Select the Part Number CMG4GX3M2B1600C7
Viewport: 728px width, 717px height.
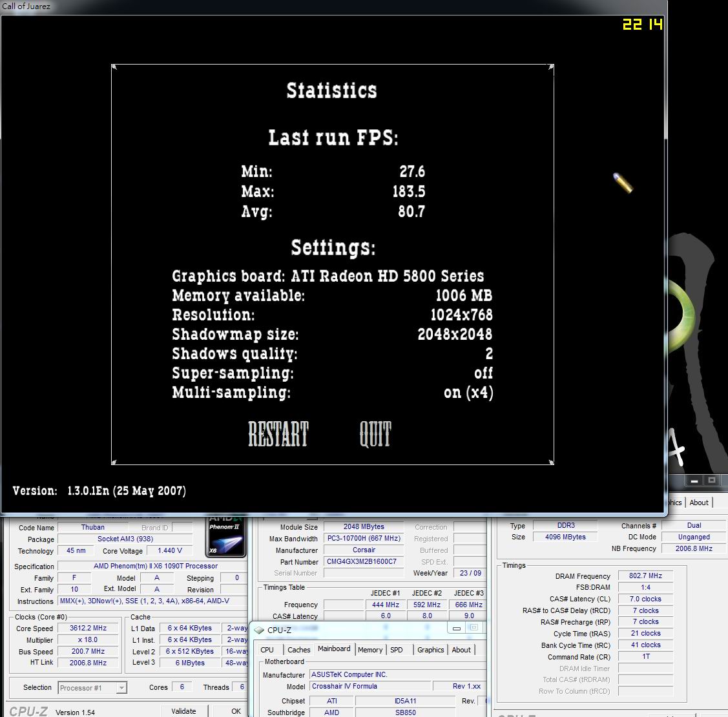point(364,561)
